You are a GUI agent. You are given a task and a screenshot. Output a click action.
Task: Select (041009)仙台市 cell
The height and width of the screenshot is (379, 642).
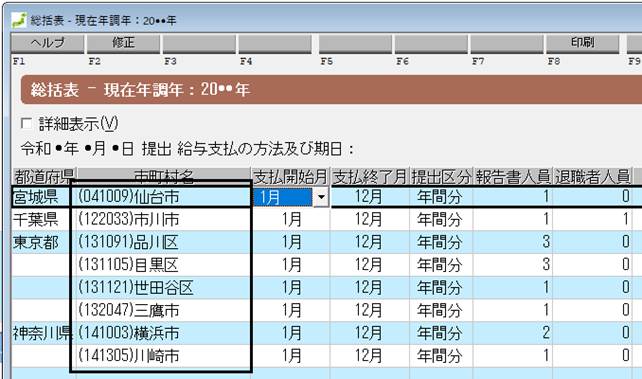tap(164, 197)
